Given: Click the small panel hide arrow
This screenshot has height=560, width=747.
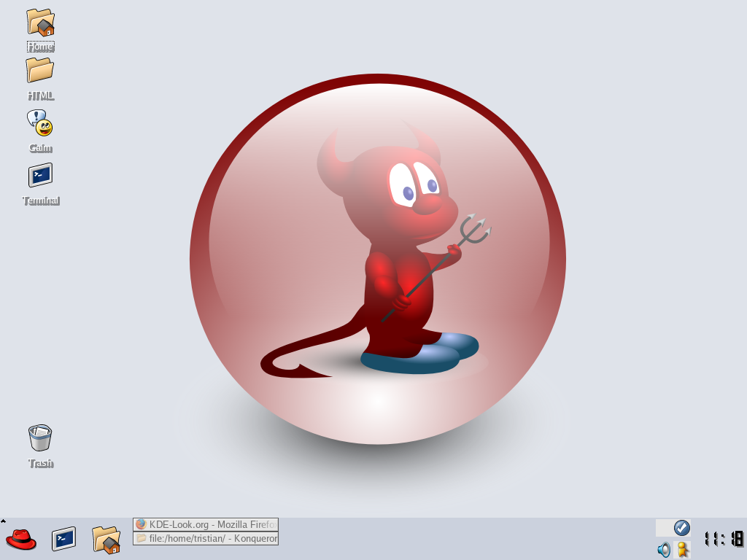Looking at the screenshot, I should [3, 521].
